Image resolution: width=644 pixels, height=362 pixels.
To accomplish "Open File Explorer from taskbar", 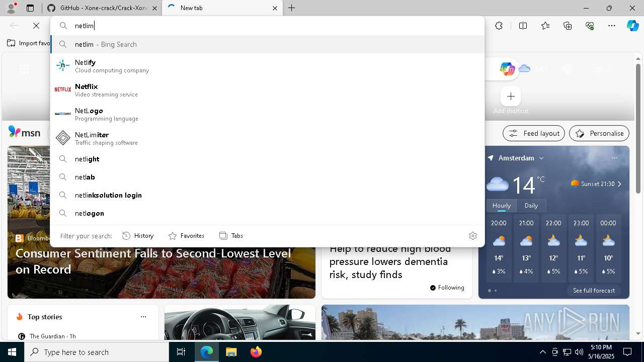I will coord(231,352).
